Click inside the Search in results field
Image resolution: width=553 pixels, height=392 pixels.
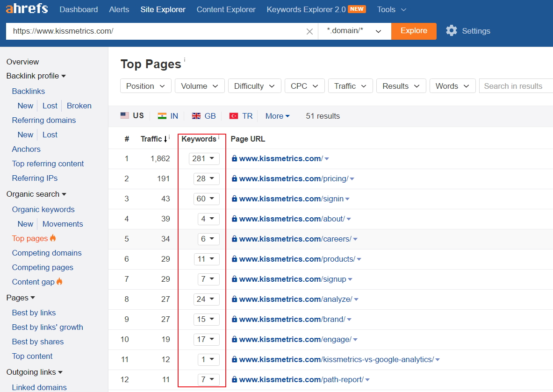pyautogui.click(x=514, y=86)
